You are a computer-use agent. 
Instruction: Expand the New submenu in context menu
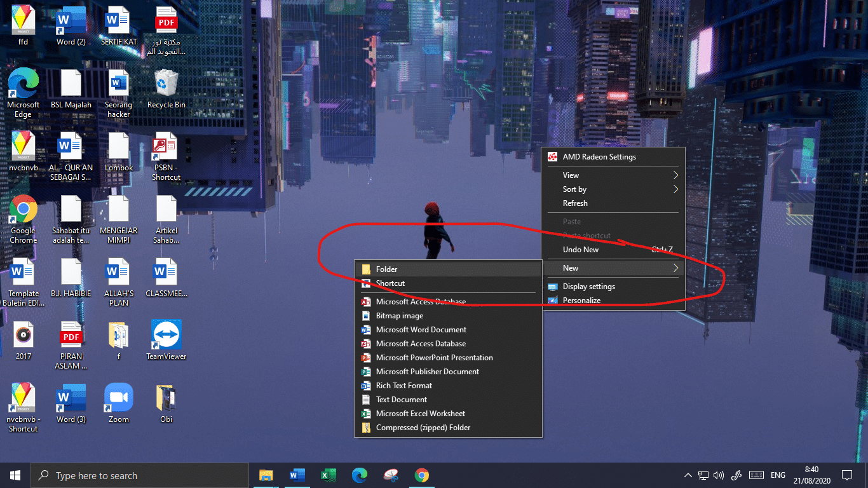pyautogui.click(x=614, y=268)
